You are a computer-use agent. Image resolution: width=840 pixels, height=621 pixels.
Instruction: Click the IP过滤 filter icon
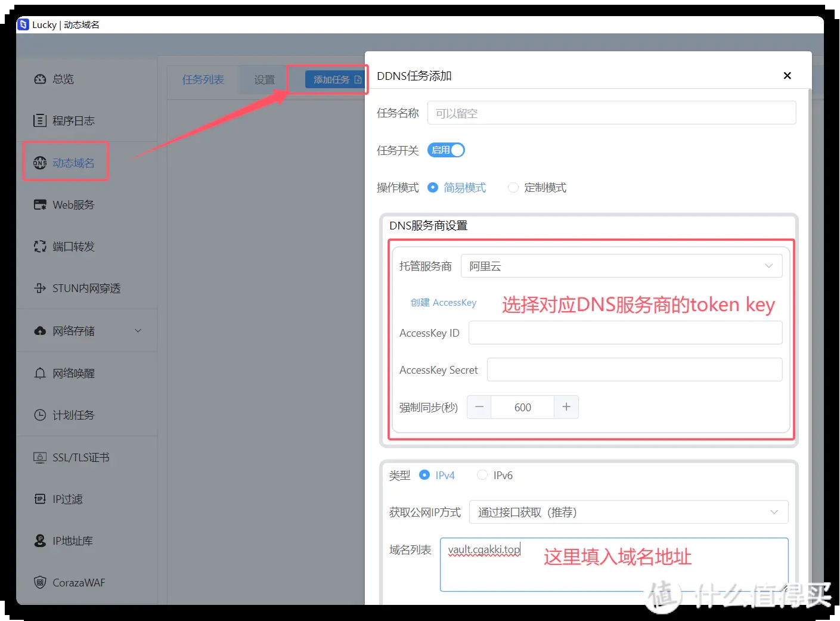pyautogui.click(x=40, y=499)
